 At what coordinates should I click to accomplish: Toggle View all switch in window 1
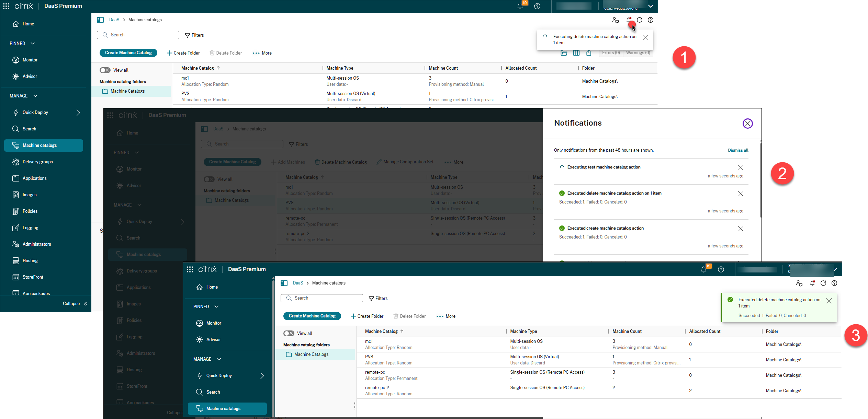[x=105, y=70]
